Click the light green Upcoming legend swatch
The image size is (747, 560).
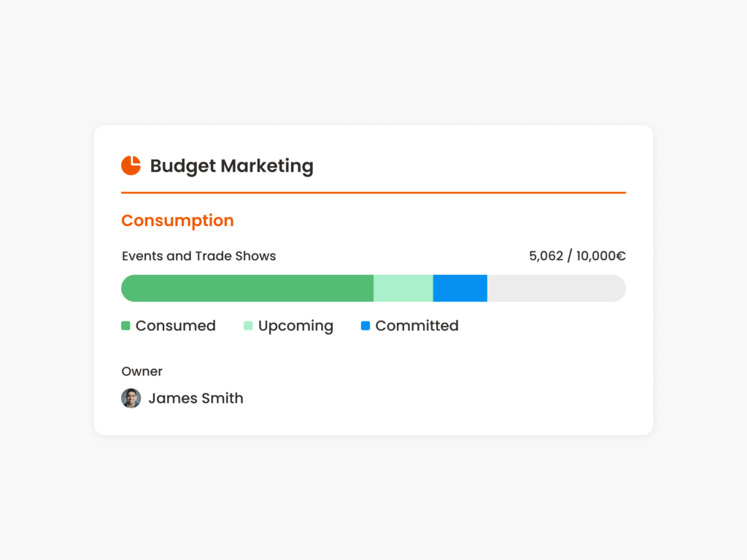point(248,326)
